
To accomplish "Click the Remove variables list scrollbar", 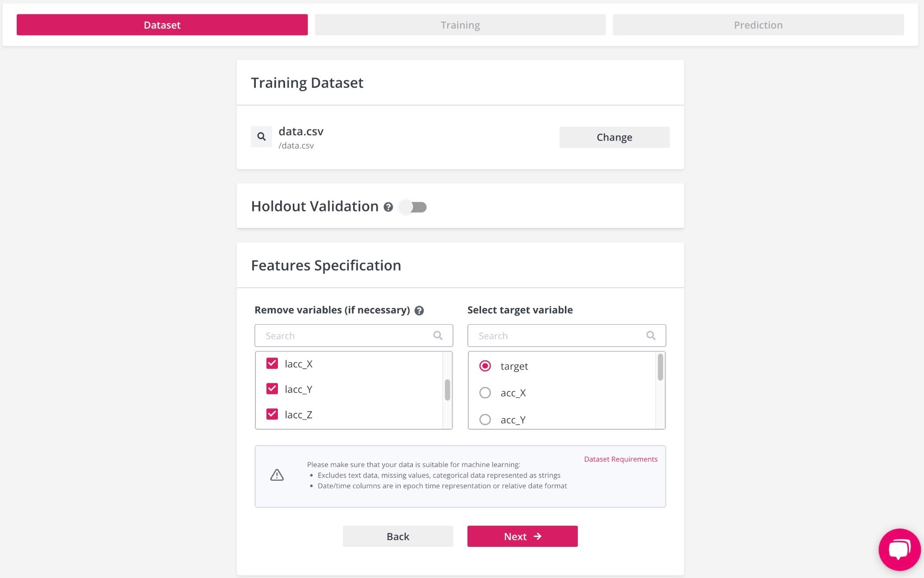I will click(x=448, y=390).
